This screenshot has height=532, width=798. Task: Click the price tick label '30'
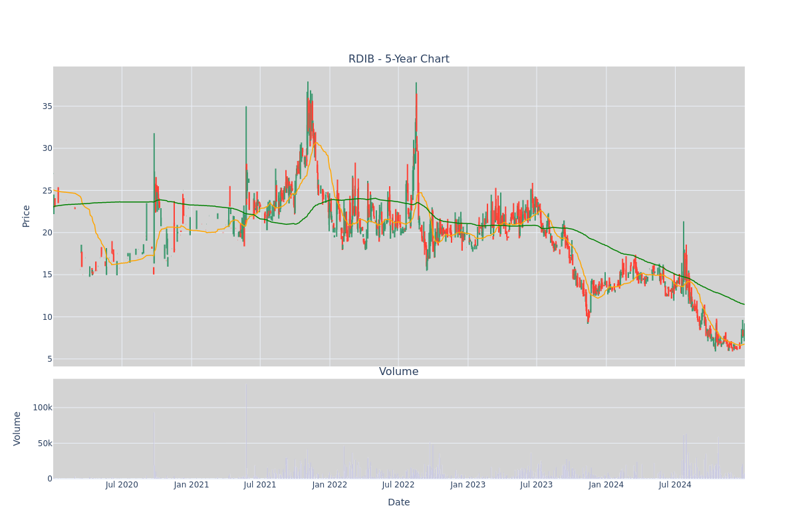click(47, 148)
